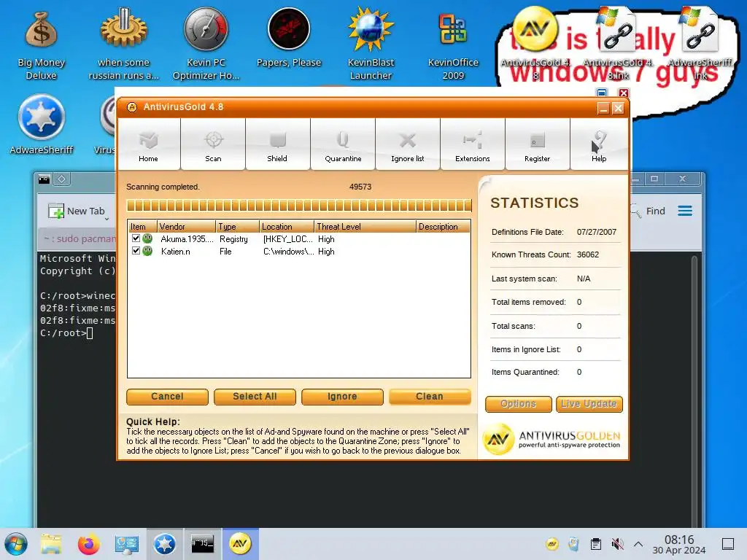
Task: Uncheck the Katien.n threat checkbox
Action: click(x=136, y=251)
